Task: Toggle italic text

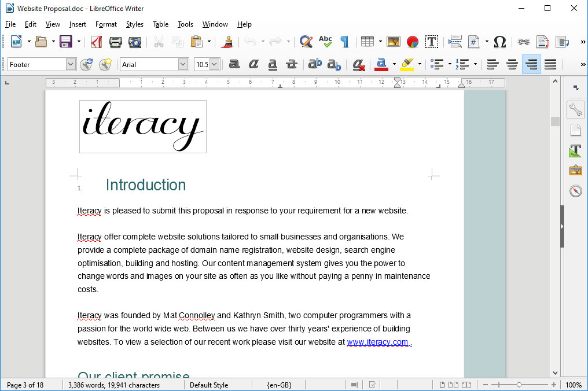Action: tap(253, 64)
